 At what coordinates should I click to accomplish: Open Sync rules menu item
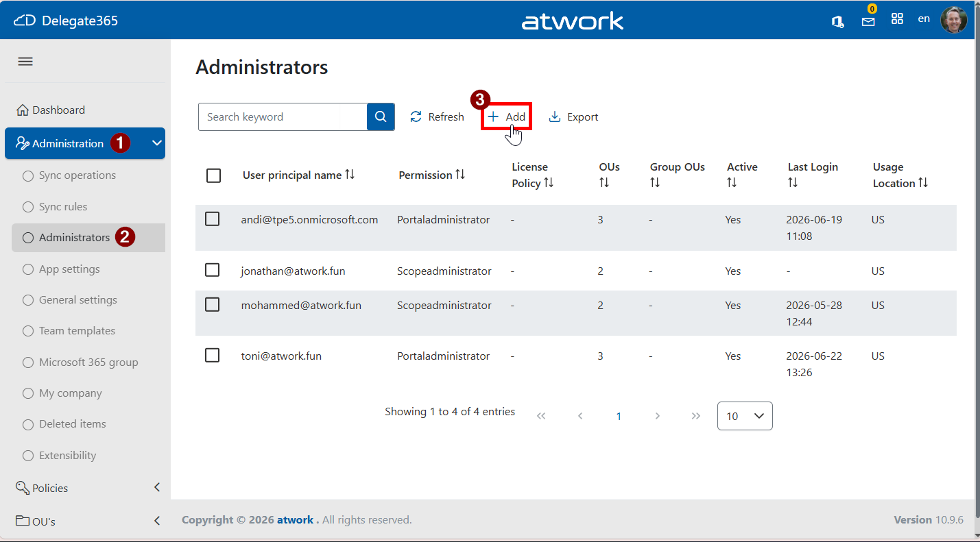(63, 206)
